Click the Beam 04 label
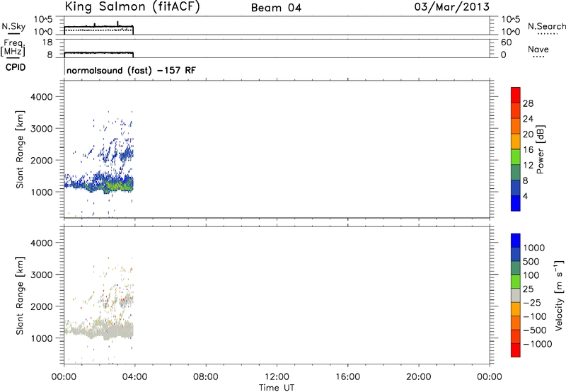 pyautogui.click(x=276, y=8)
